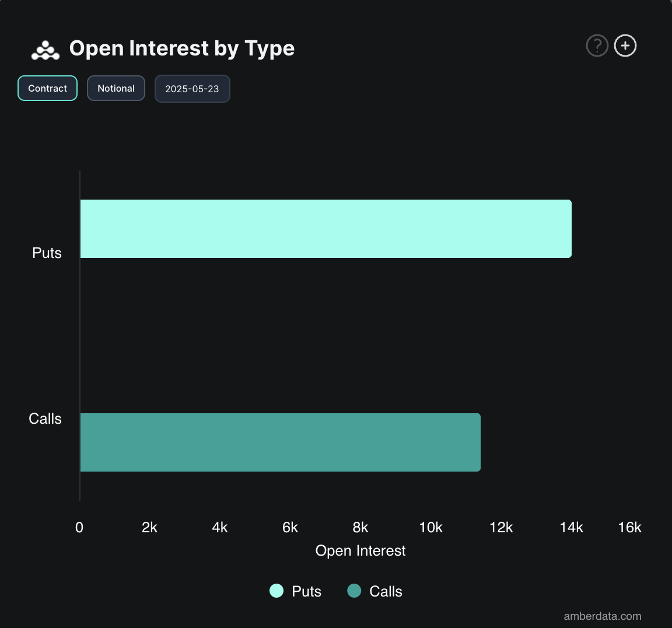
Task: Toggle Calls visibility via the legend
Action: (x=374, y=591)
